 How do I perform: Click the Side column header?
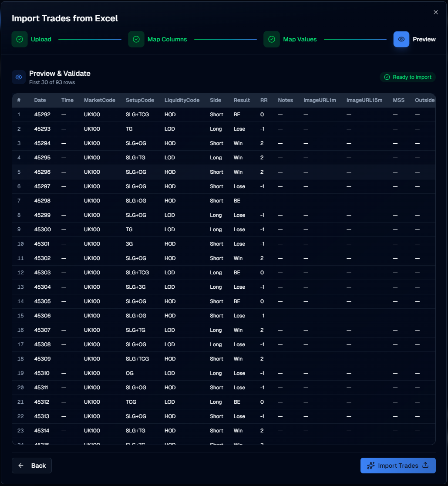[216, 100]
